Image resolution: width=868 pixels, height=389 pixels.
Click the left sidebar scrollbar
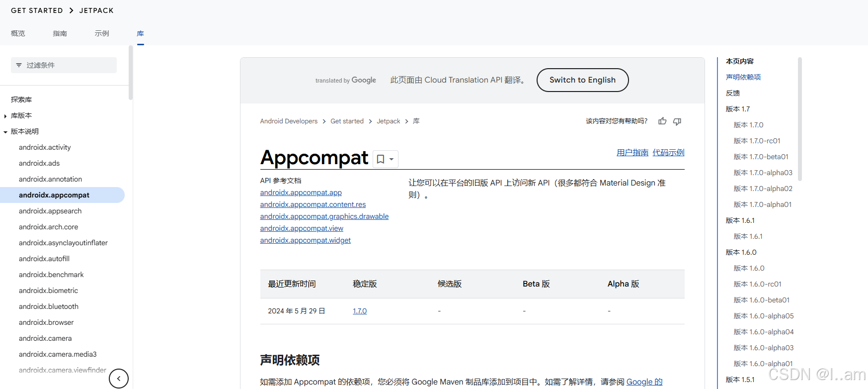click(x=131, y=73)
